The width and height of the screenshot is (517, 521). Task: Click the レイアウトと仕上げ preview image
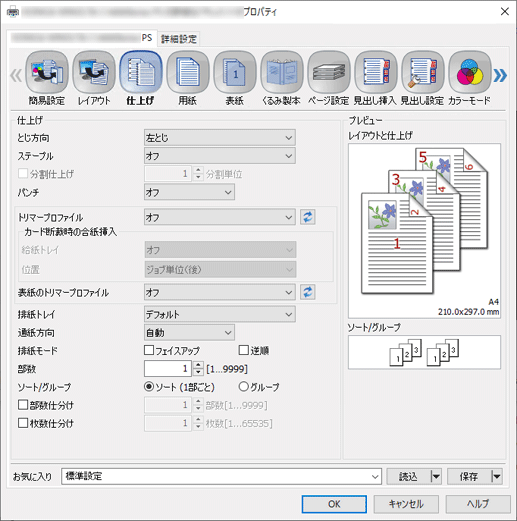424,231
